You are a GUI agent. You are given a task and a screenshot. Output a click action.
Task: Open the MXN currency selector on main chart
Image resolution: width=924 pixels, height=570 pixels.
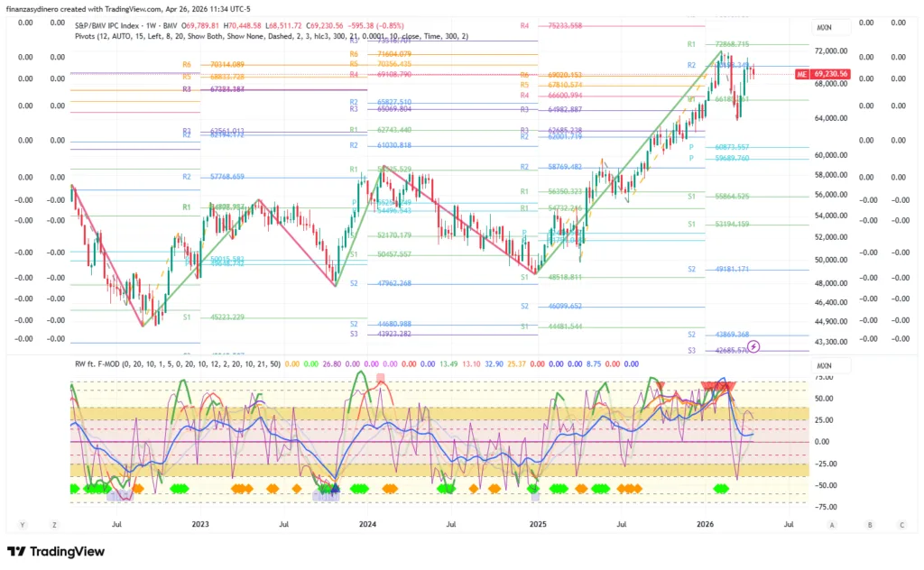pos(824,28)
